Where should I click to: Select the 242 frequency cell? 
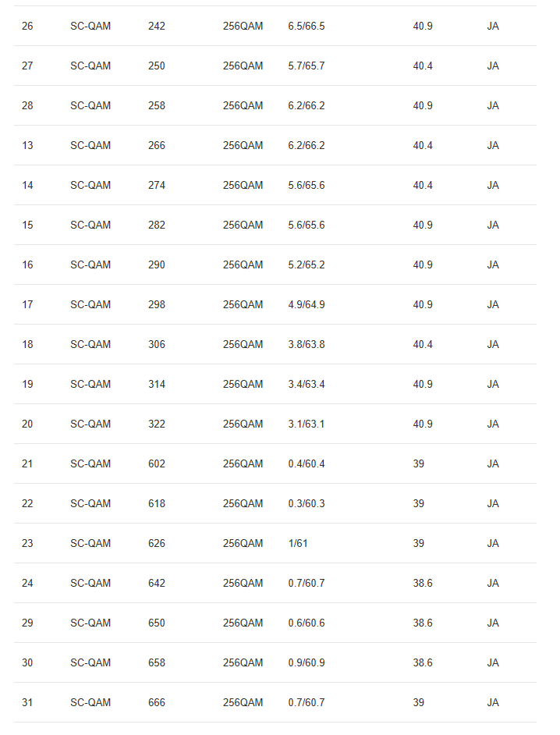pyautogui.click(x=157, y=26)
